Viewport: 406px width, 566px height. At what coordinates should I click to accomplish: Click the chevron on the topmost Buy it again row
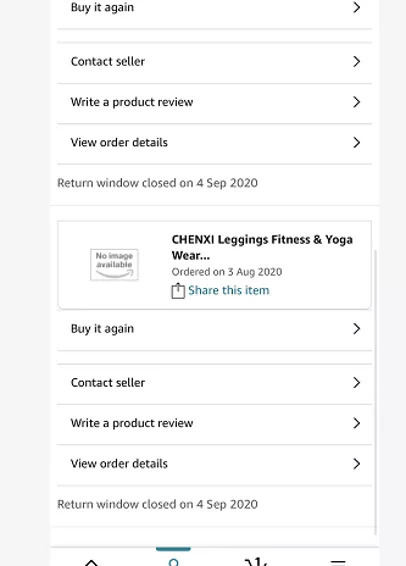[x=356, y=7]
